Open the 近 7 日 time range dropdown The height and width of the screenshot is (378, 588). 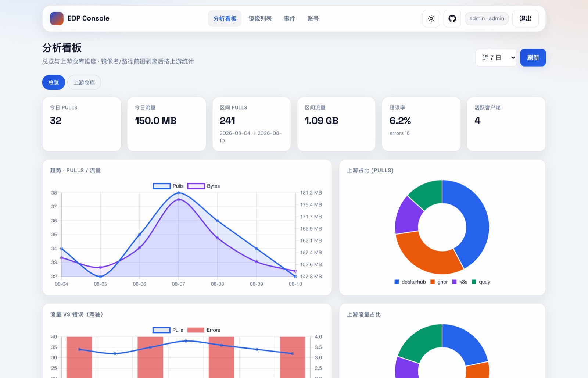pyautogui.click(x=496, y=58)
